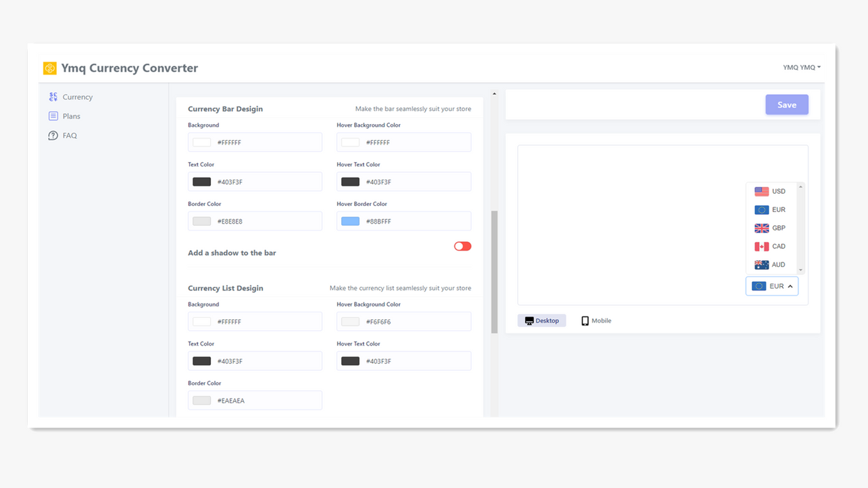
Task: Click Hover Border Color #88BFFF field
Action: pos(404,221)
